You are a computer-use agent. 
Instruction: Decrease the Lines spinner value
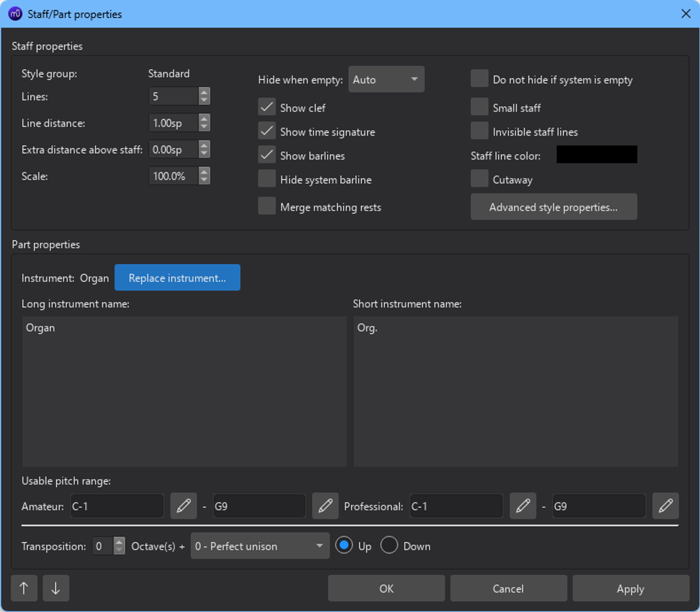tap(204, 101)
